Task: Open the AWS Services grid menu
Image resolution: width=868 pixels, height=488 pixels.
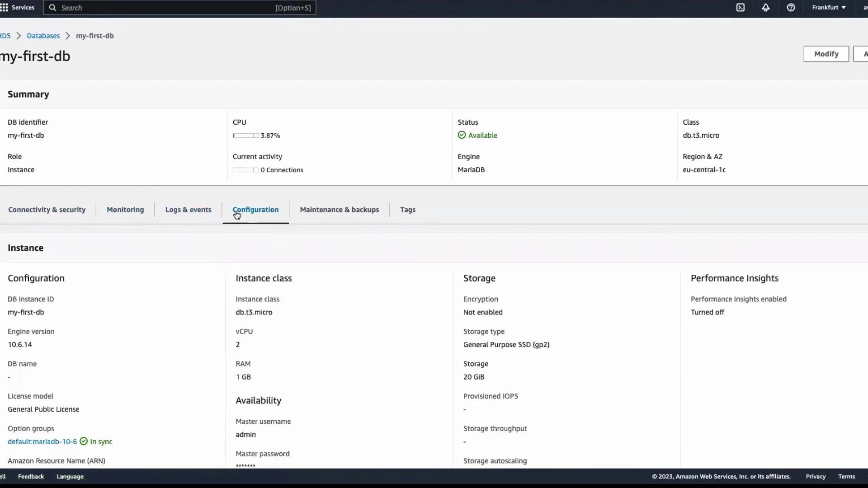Action: point(5,7)
